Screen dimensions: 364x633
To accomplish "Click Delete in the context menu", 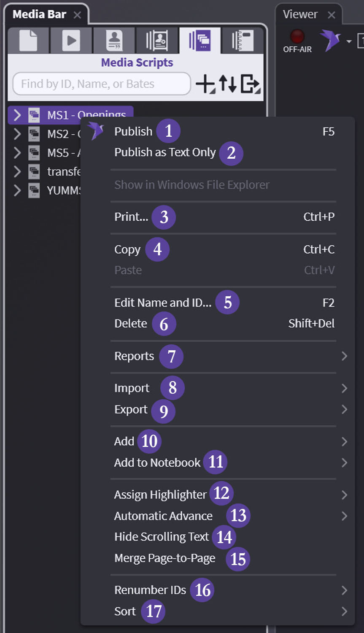I will (x=131, y=324).
